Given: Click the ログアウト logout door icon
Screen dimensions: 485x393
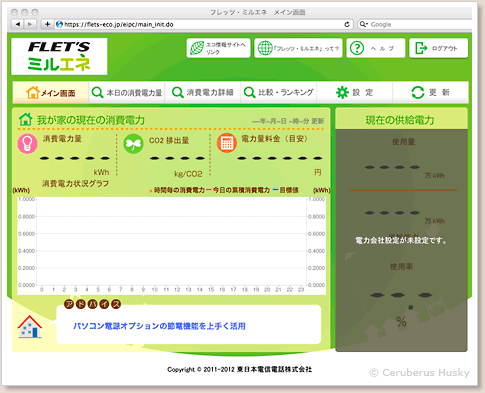Looking at the screenshot, I should 421,48.
